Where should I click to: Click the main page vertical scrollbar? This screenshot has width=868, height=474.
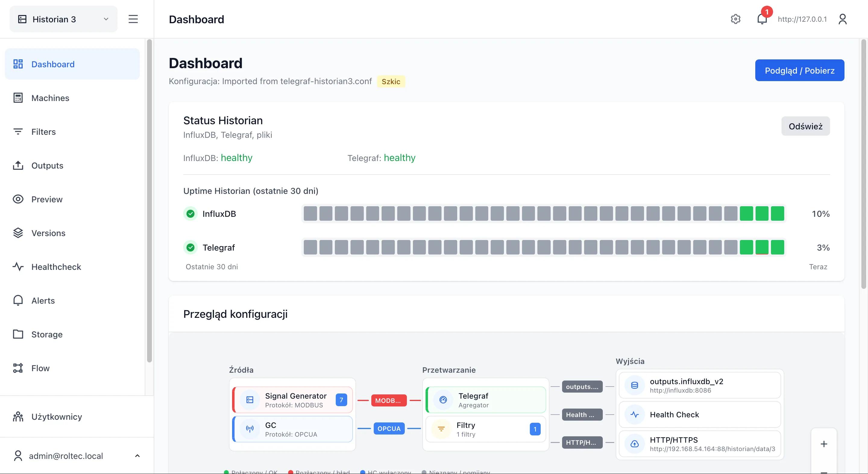[x=863, y=164]
